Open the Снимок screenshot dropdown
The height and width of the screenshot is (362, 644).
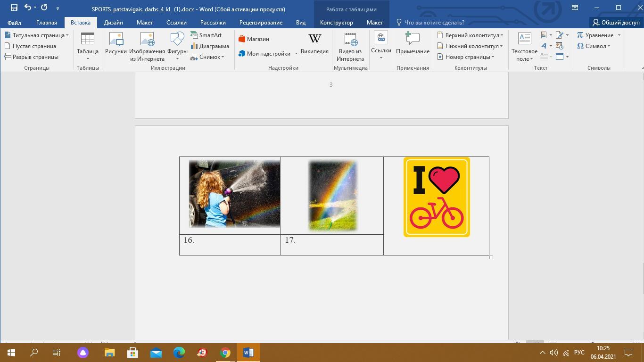coord(207,57)
